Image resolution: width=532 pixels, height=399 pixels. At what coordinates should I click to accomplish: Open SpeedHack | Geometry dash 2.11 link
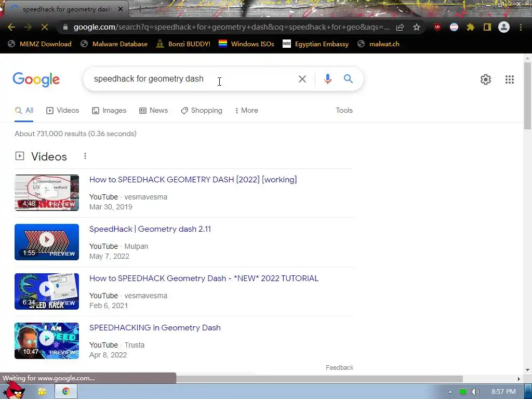150,229
